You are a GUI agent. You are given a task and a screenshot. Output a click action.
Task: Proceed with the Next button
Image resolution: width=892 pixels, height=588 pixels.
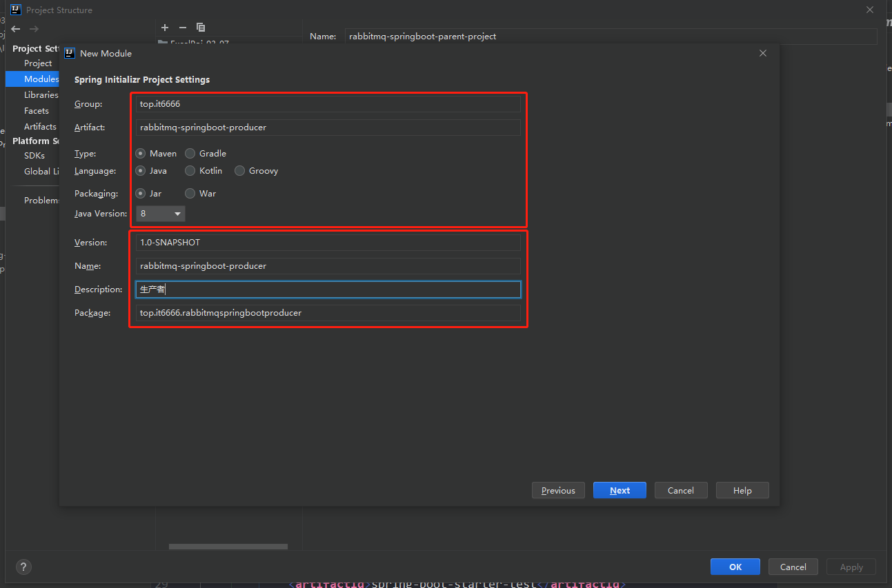(x=620, y=491)
